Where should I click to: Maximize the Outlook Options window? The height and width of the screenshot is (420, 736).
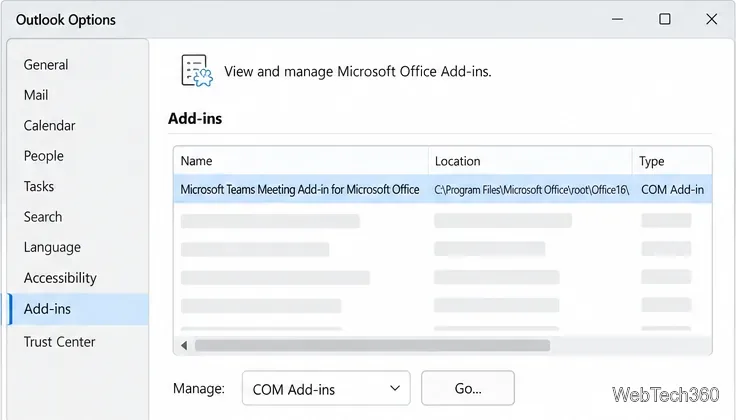tap(665, 19)
